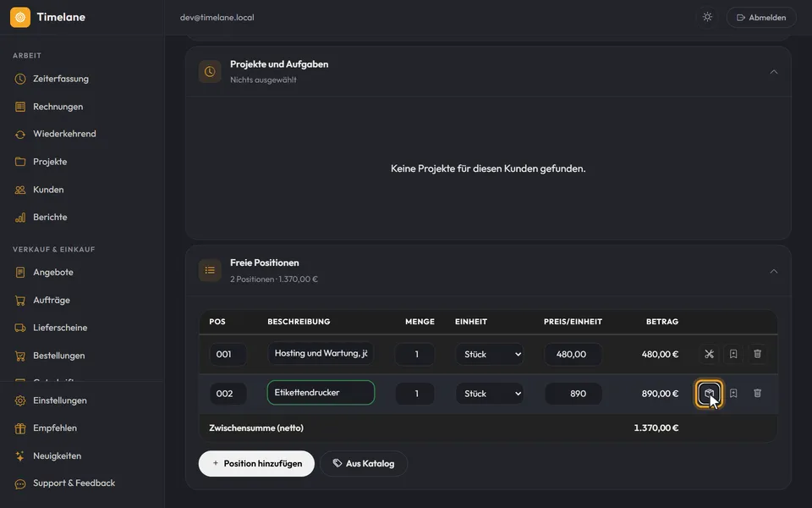Click the Support & Feedback chat icon
The height and width of the screenshot is (508, 812).
(x=20, y=483)
